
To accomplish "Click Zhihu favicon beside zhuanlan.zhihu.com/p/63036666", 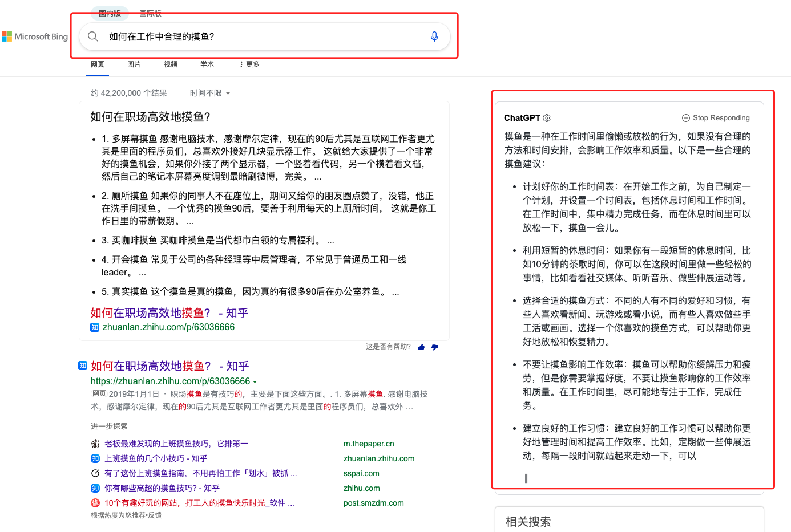I will coord(95,327).
